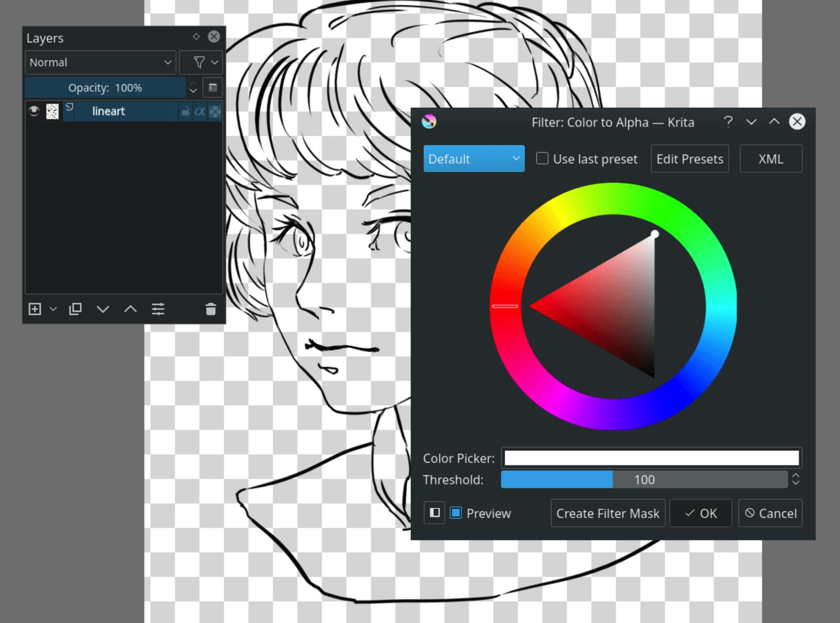Toggle alpha lock on the lineart layer

(200, 112)
